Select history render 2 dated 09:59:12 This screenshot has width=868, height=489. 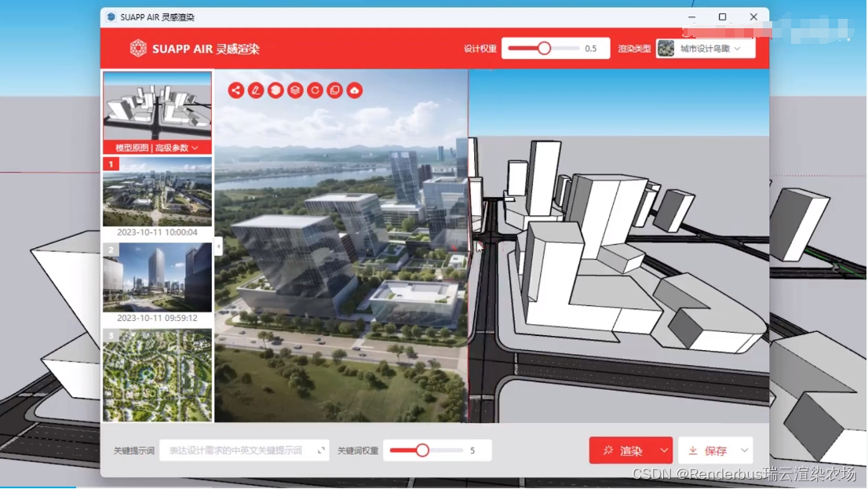[x=157, y=277]
